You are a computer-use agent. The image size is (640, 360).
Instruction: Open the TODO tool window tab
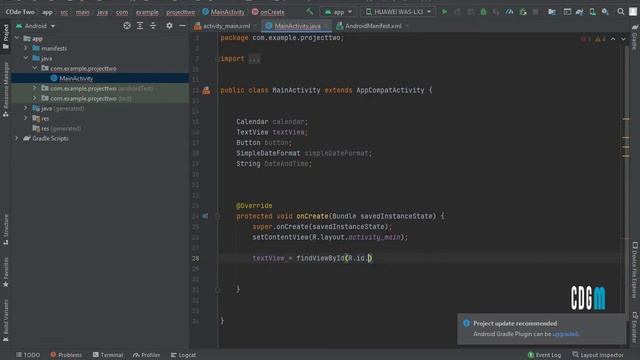click(x=28, y=355)
